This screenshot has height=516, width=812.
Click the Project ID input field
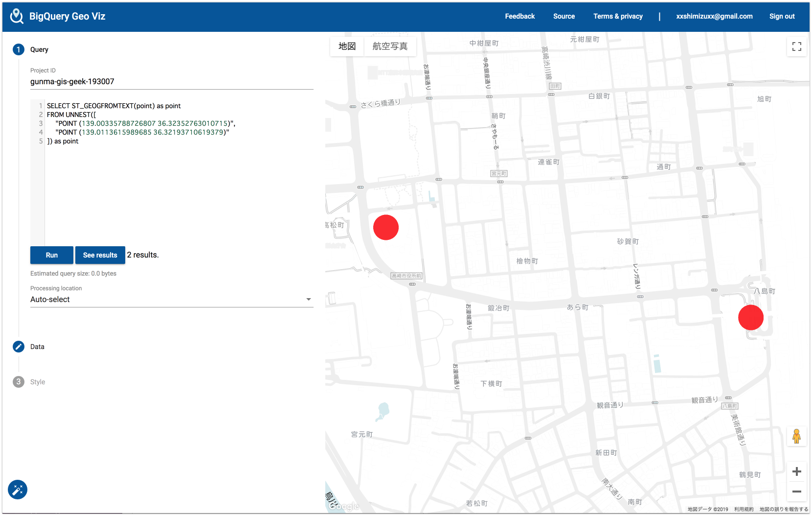172,82
